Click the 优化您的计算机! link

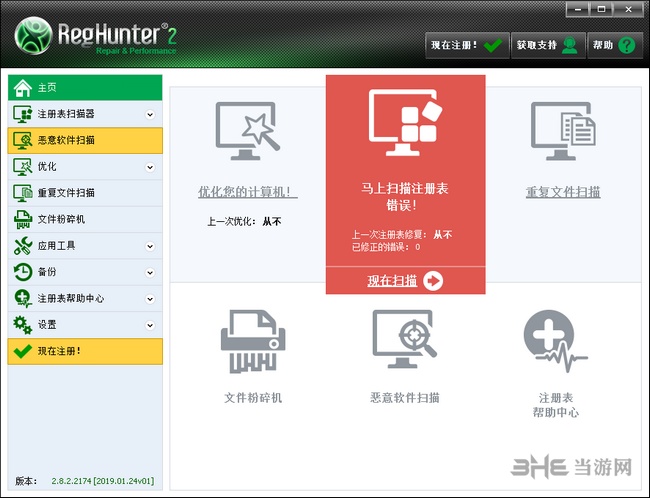[x=248, y=192]
